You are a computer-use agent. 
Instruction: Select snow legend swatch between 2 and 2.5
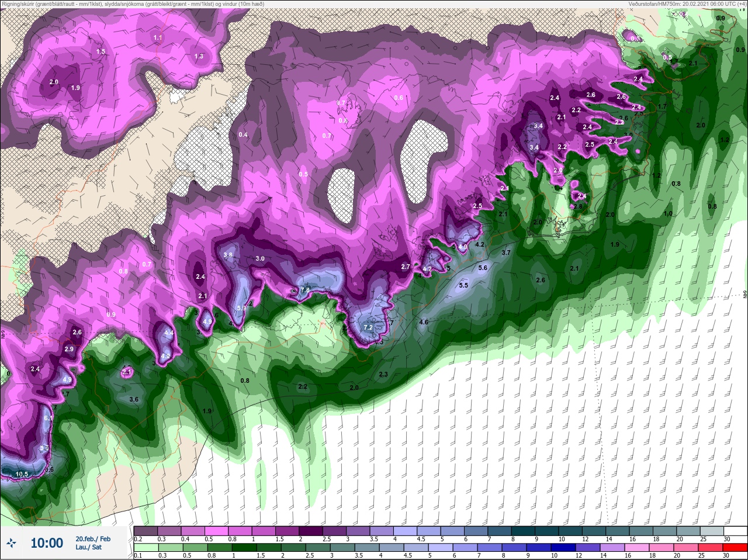coord(311,531)
